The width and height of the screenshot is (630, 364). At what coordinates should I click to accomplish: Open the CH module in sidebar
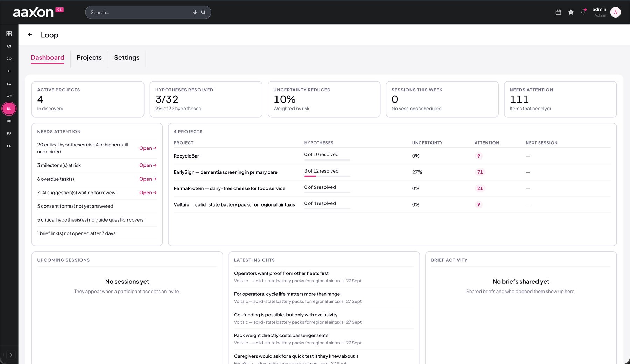point(9,121)
